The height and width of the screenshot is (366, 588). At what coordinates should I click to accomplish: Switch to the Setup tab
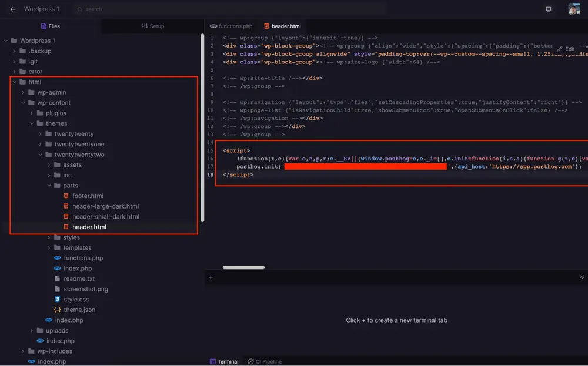click(x=153, y=26)
